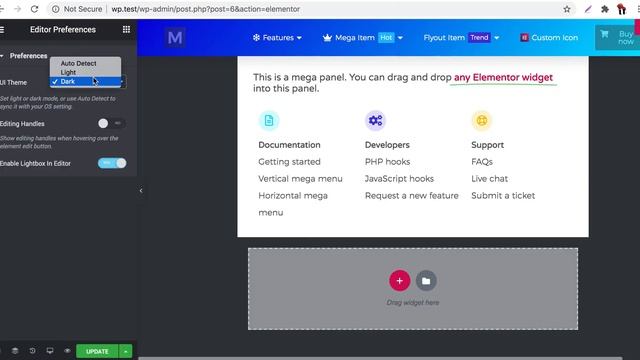Click the add template folder button
Screen dimensions: 640x360
(x=426, y=280)
